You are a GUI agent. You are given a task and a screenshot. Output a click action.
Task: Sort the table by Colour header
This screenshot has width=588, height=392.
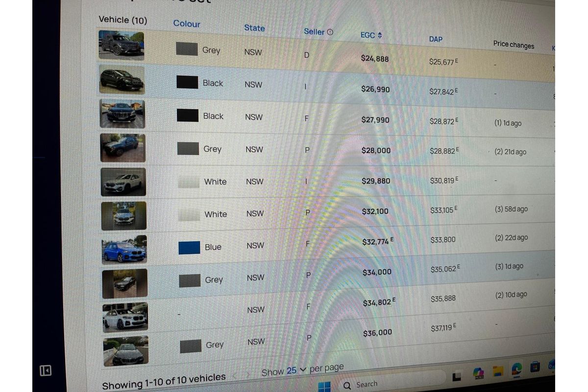187,24
